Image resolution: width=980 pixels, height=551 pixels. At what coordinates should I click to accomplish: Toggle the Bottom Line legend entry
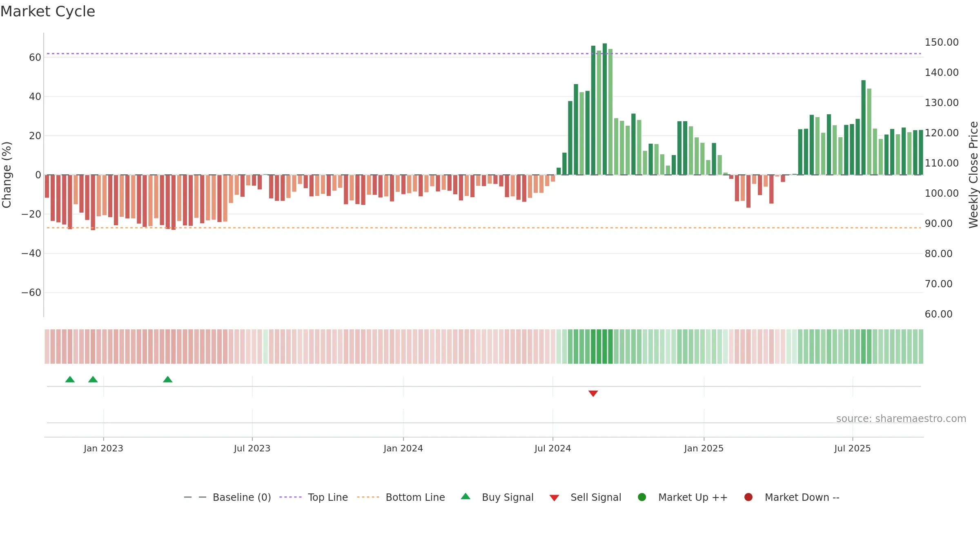coord(401,497)
